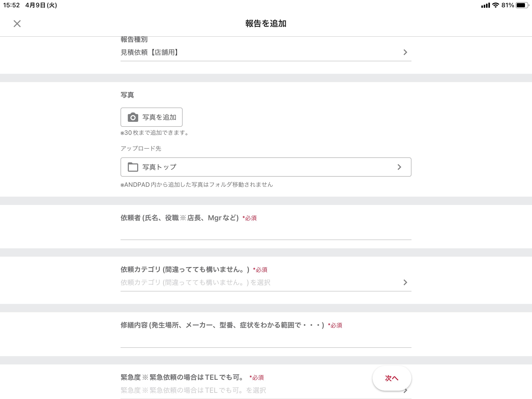This screenshot has height=399, width=532.
Task: Tap the 15:52 clock in status bar
Action: tap(11, 5)
